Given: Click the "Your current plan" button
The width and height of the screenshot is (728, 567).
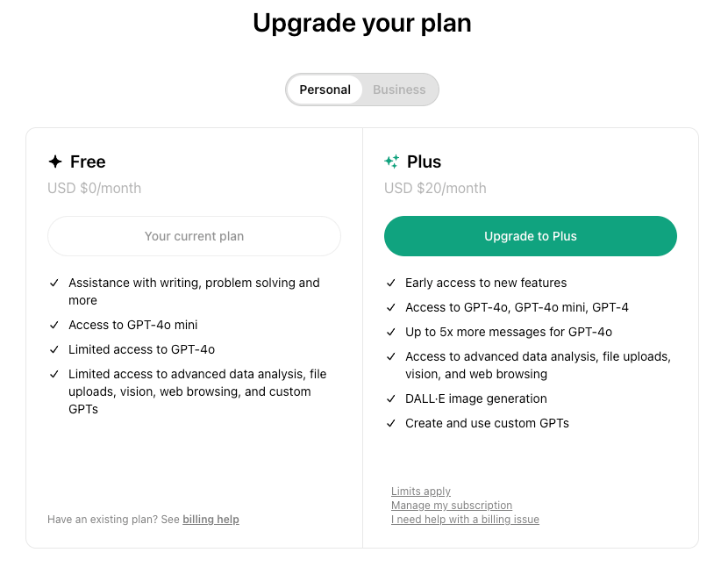Looking at the screenshot, I should [194, 236].
